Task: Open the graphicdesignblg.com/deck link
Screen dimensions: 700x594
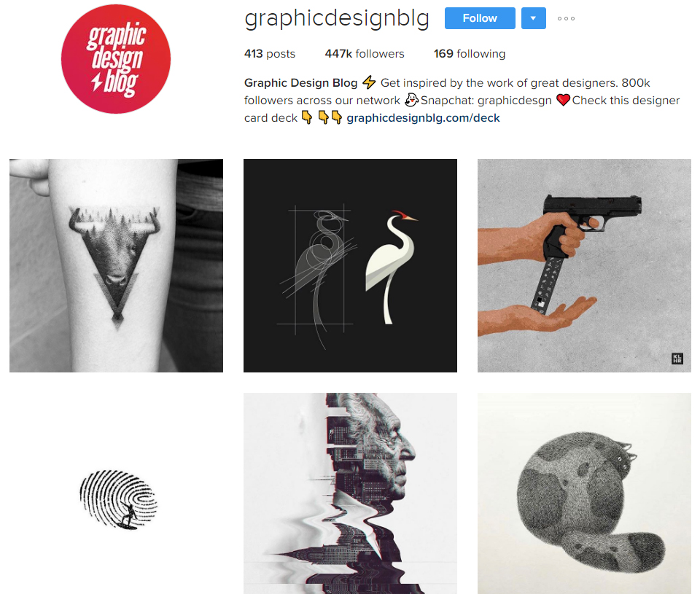Action: click(x=423, y=118)
